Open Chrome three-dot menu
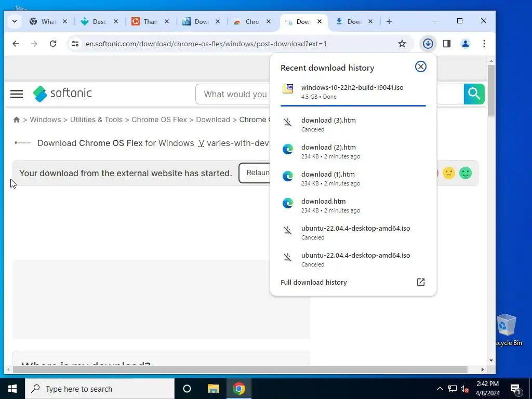 pos(484,44)
